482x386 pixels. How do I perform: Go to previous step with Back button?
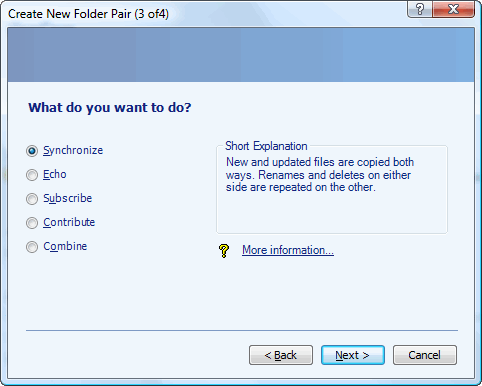pyautogui.click(x=281, y=355)
